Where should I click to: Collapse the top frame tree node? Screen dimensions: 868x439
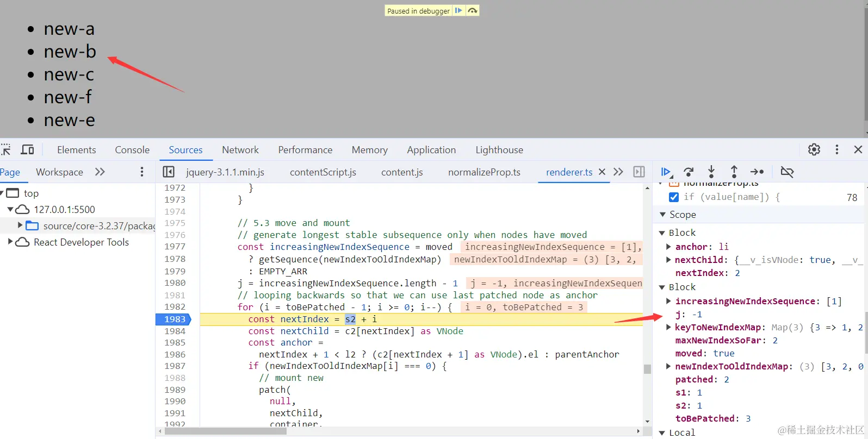pos(3,193)
